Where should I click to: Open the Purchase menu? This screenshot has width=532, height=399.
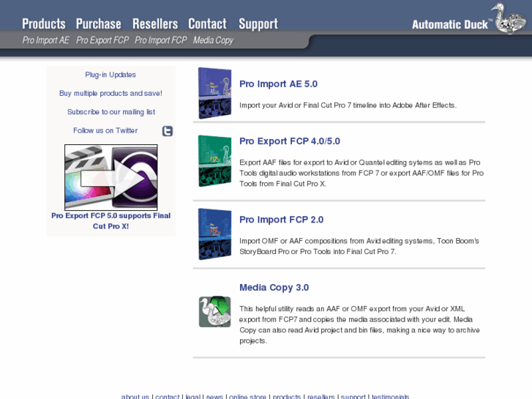click(98, 23)
